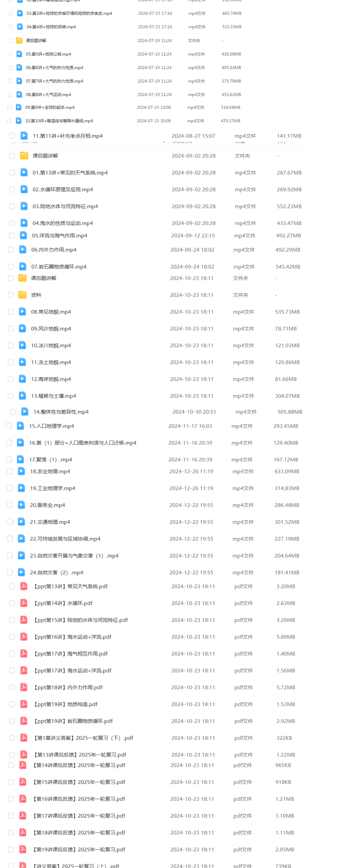Click the video icon for 08.常见地貌.mp4
The width and height of the screenshot is (340, 868).
[22, 312]
